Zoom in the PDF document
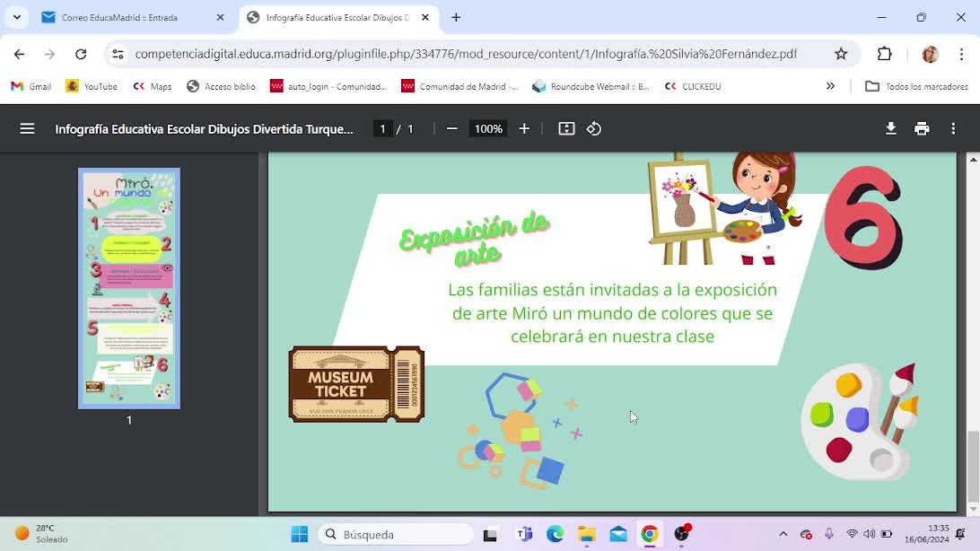 click(x=524, y=128)
